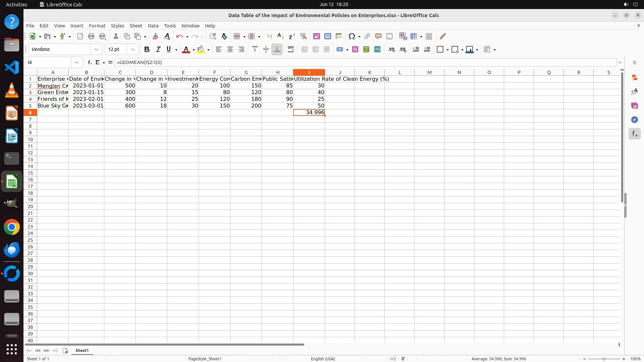
Task: Expand the font size dropdown
Action: pos(133,50)
